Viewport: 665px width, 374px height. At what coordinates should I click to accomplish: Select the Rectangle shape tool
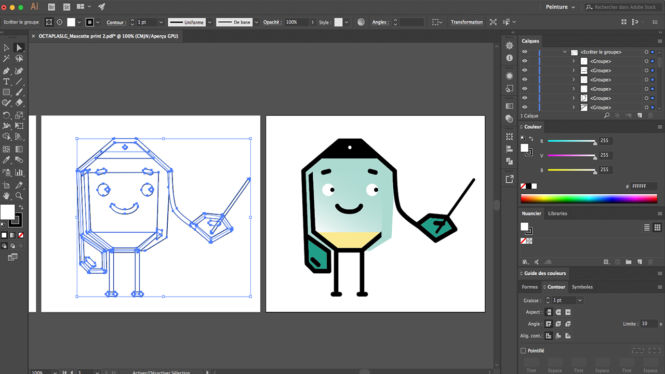[6, 92]
